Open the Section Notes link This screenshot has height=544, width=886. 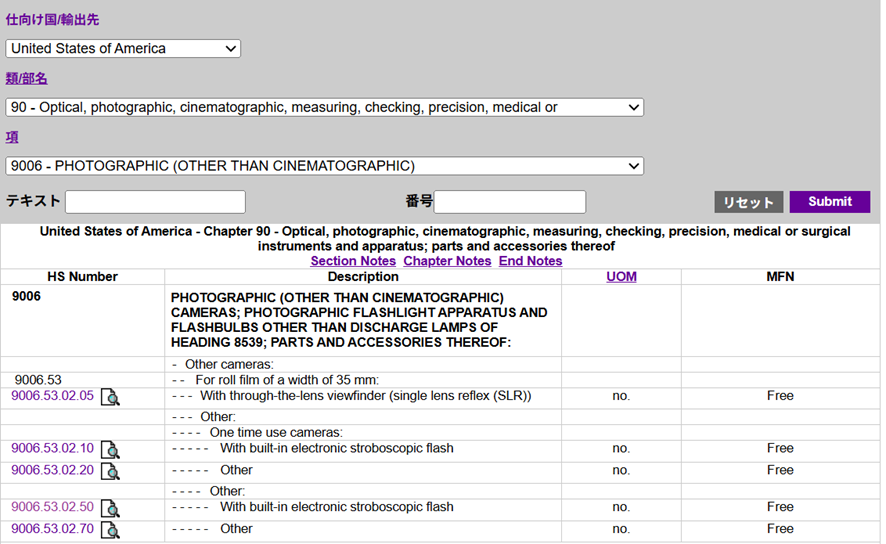353,261
